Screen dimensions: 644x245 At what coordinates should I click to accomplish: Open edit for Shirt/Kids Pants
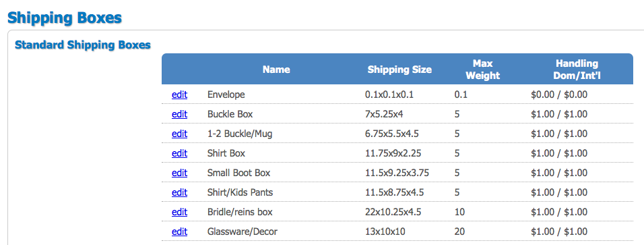[179, 193]
